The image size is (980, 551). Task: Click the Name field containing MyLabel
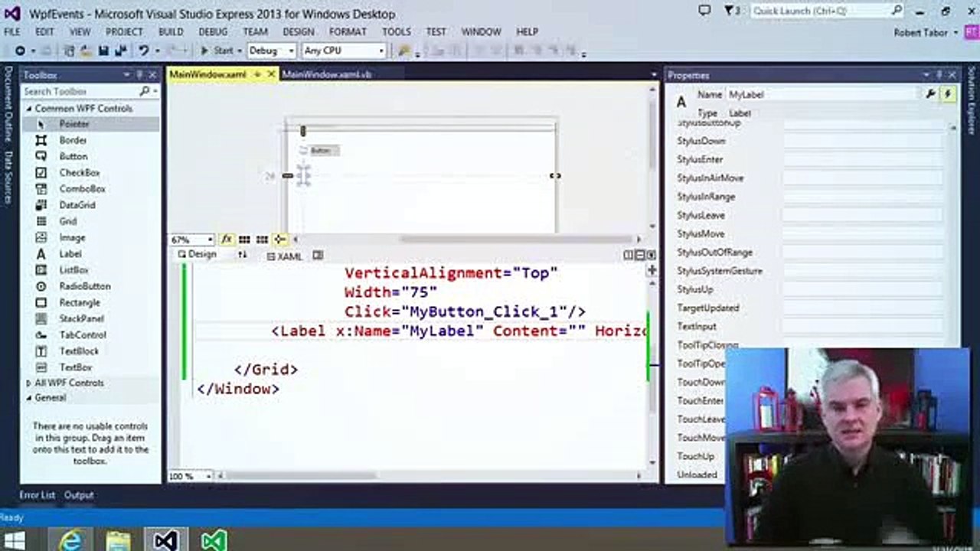[x=821, y=94]
